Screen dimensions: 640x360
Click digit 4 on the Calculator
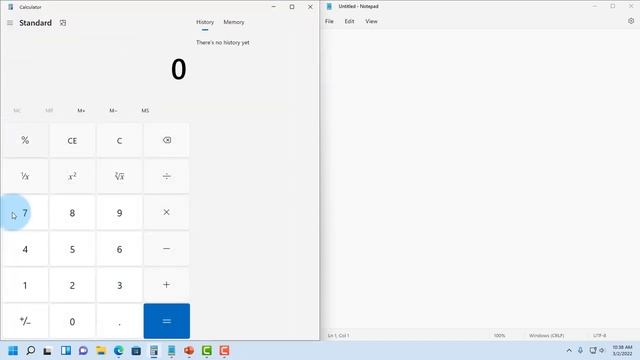click(x=25, y=249)
